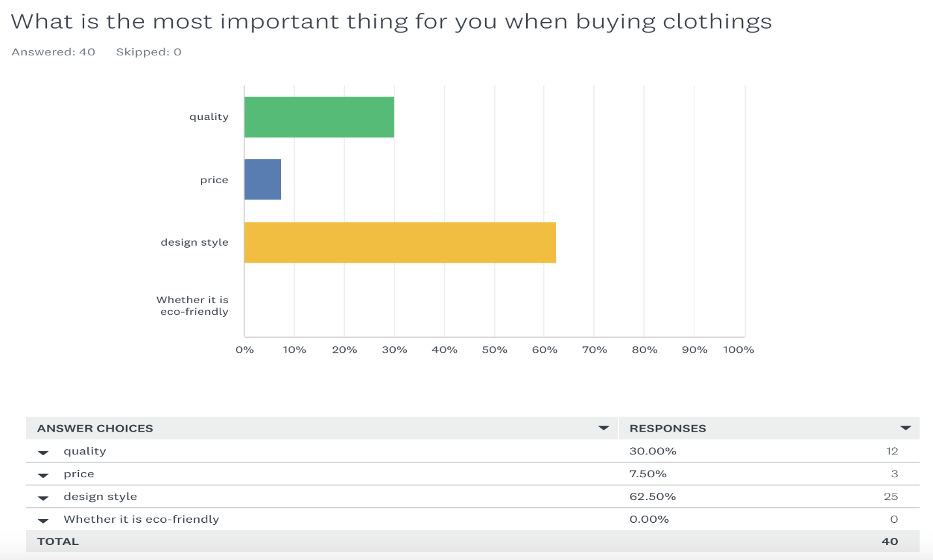Expand the price row dropdown arrow
Screen dimensions: 933x560
pos(44,475)
